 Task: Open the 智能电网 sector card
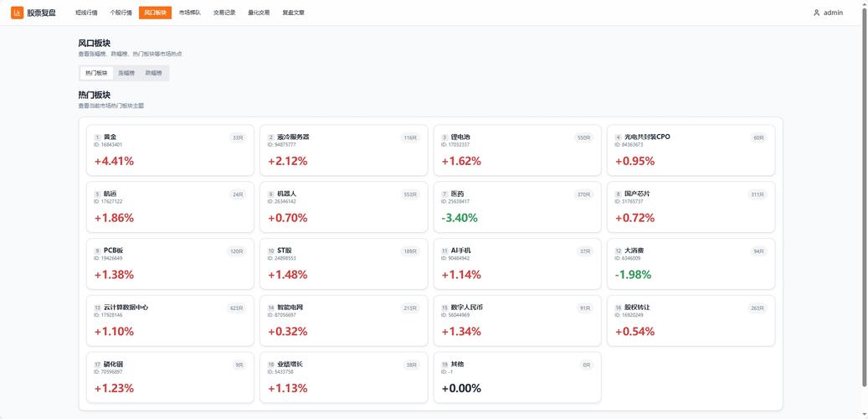tap(344, 321)
